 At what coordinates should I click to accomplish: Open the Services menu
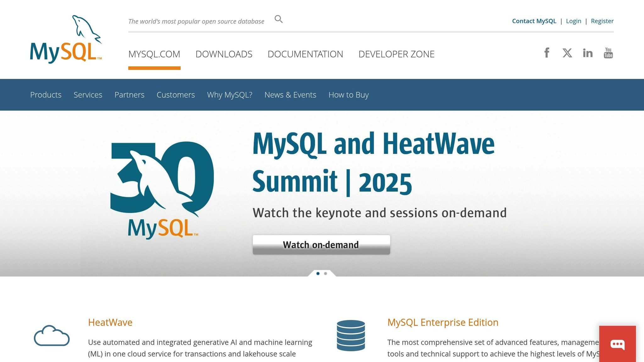(x=88, y=95)
